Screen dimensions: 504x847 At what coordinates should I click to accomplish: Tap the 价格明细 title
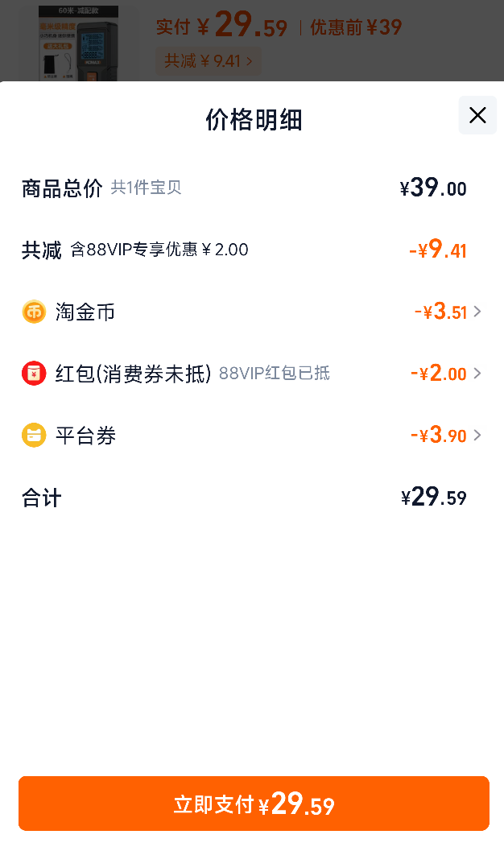click(254, 119)
